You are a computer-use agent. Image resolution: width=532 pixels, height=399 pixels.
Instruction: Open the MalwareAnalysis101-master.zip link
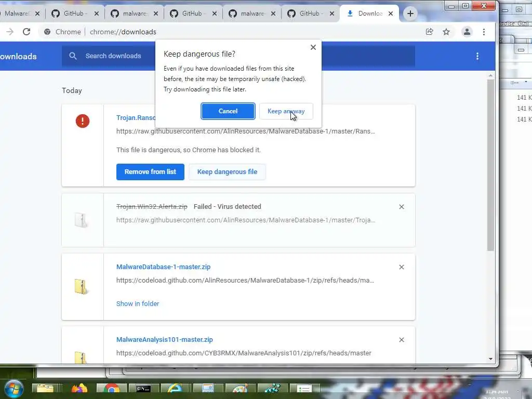165,340
